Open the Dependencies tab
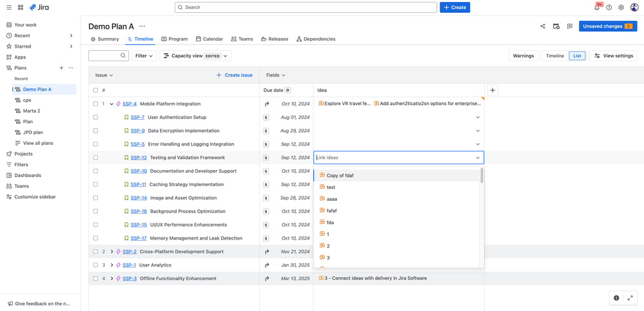 tap(316, 39)
